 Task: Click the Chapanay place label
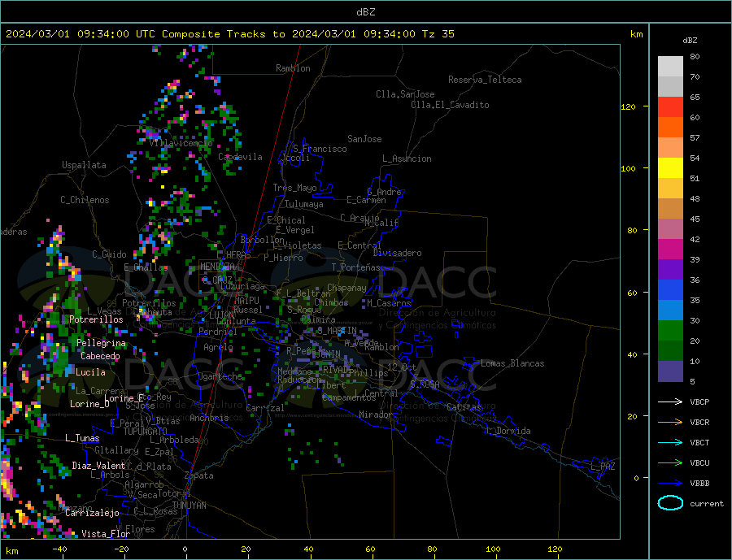pyautogui.click(x=346, y=288)
